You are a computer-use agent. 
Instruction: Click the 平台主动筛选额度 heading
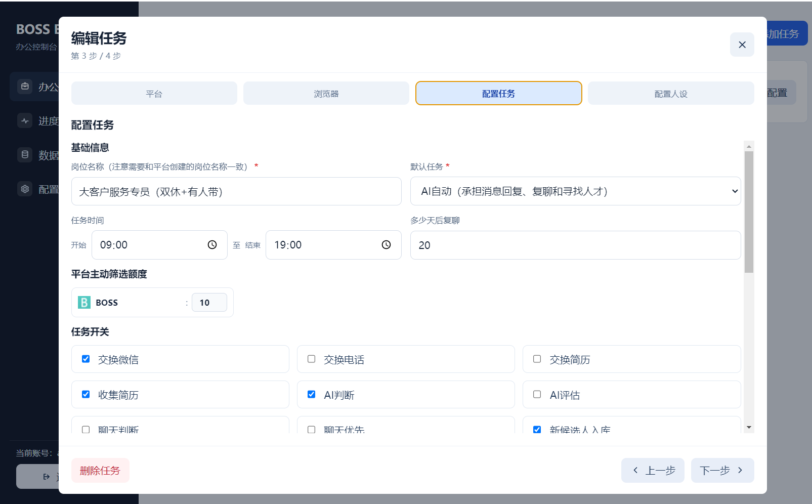pyautogui.click(x=109, y=274)
